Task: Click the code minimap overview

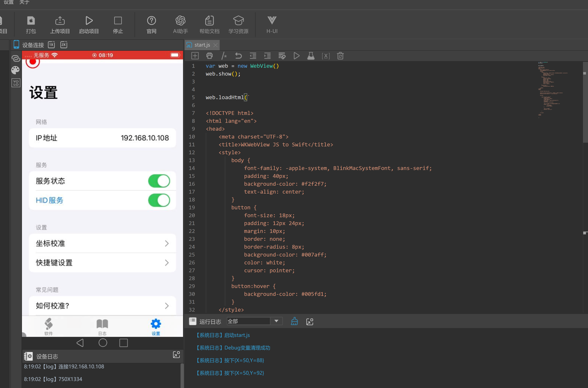Action: (553, 90)
